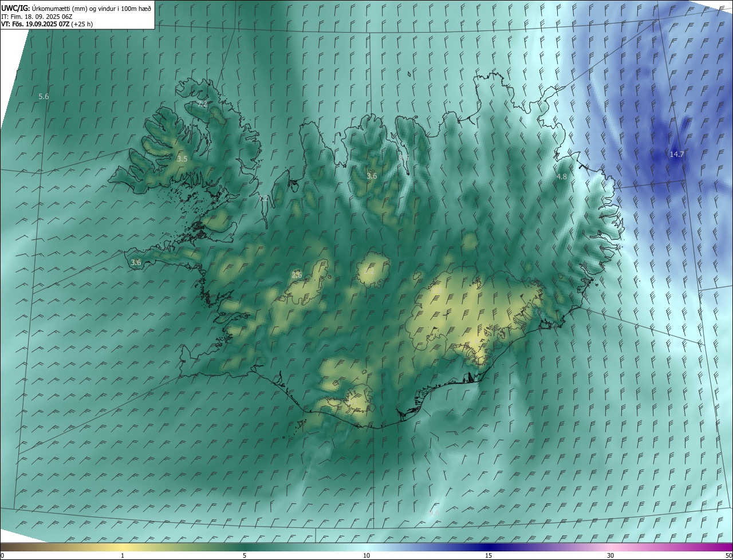Viewport: 733px width, 560px height.
Task: Click the valid time 'VT: Fös. 19.09.2025 07Z (+25 h)'
Action: click(48, 24)
